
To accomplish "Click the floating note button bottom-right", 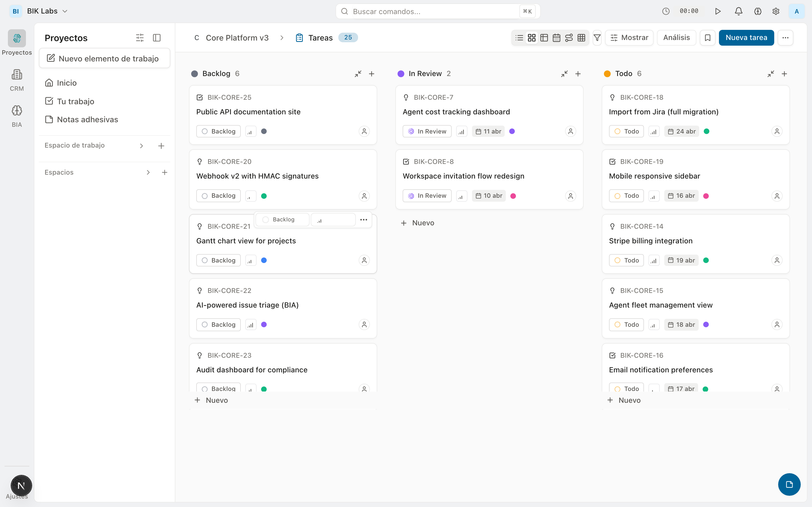I will click(789, 484).
